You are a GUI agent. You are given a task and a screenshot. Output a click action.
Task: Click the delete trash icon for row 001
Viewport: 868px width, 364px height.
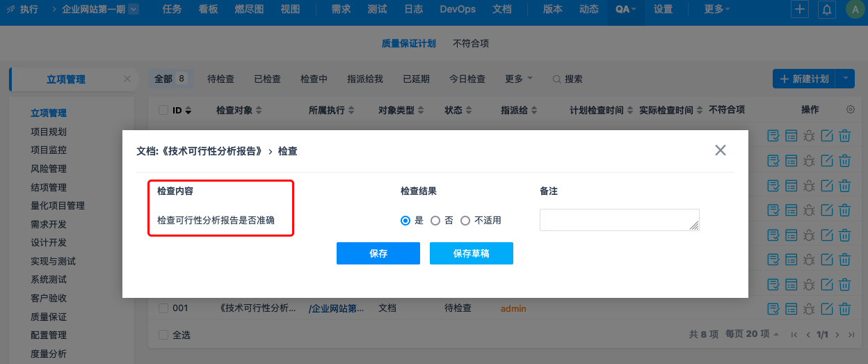[x=845, y=308]
